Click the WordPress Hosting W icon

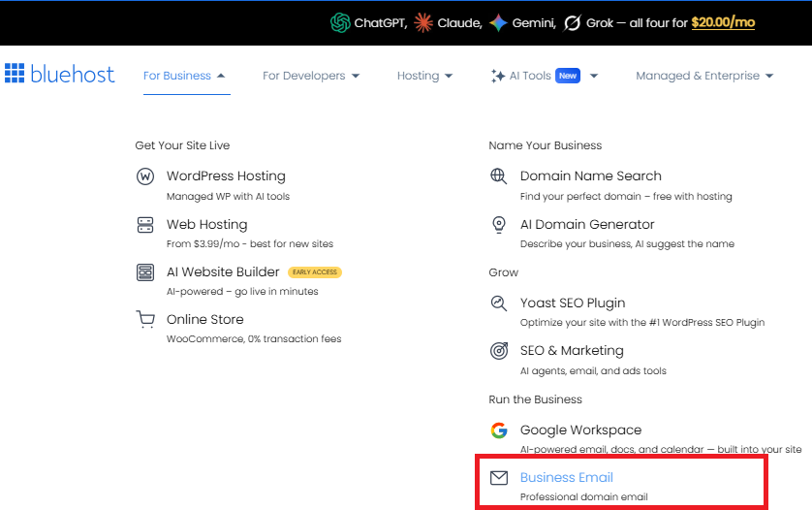tap(145, 176)
